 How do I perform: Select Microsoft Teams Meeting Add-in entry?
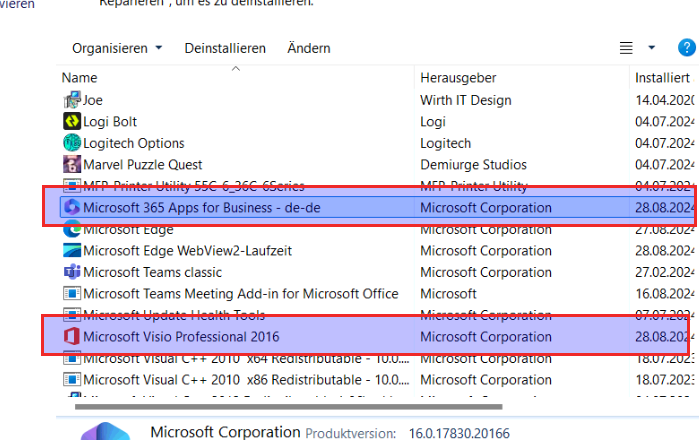pos(240,294)
